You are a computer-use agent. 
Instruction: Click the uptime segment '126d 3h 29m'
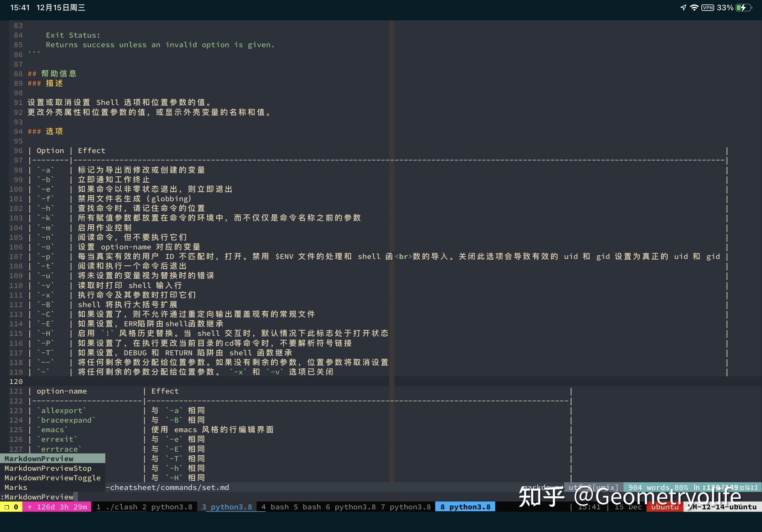click(x=57, y=507)
